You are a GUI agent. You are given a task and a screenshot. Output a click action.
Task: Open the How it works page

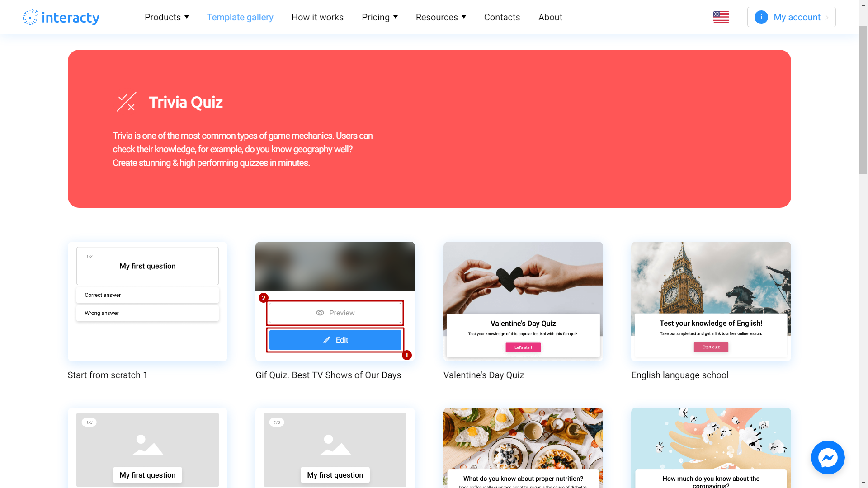317,17
